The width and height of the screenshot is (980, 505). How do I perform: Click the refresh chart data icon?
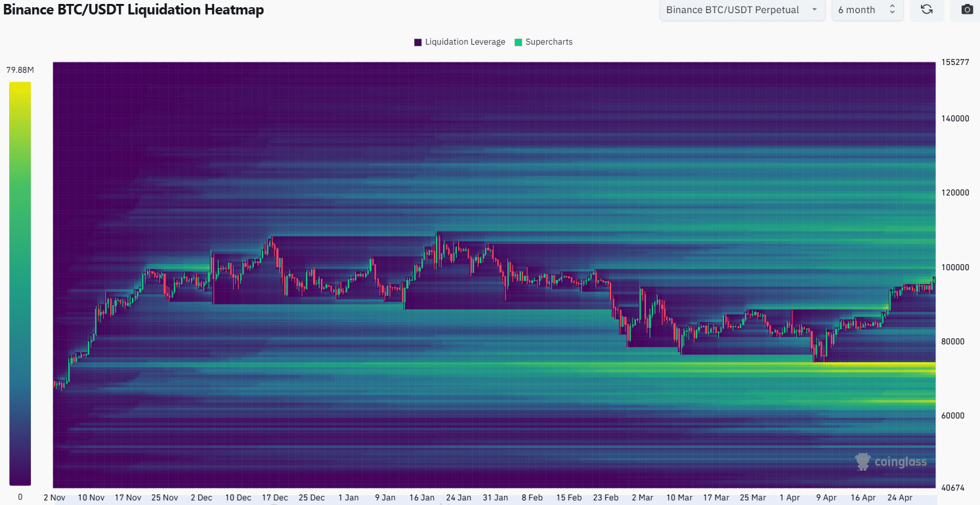click(x=927, y=10)
